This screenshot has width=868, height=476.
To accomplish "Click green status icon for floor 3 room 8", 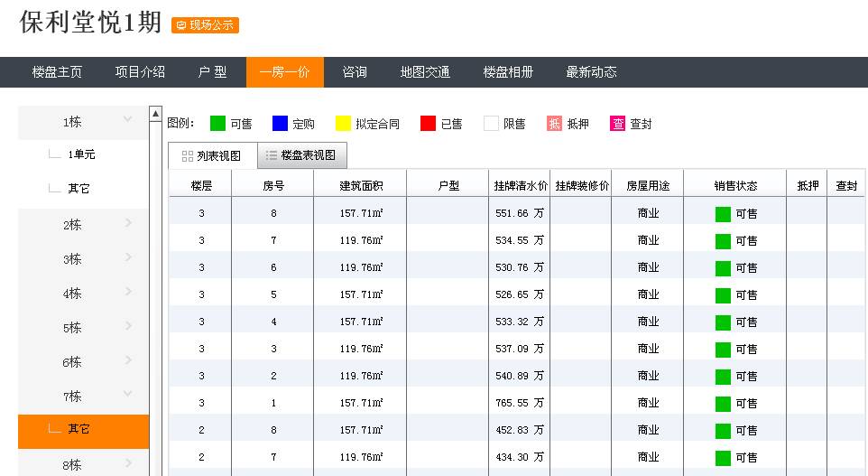I will pos(723,214).
